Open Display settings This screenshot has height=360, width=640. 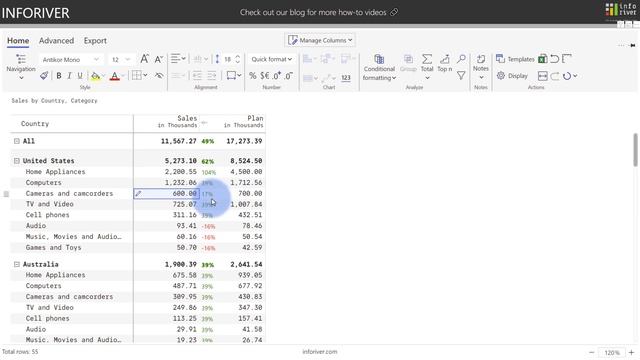[x=512, y=76]
